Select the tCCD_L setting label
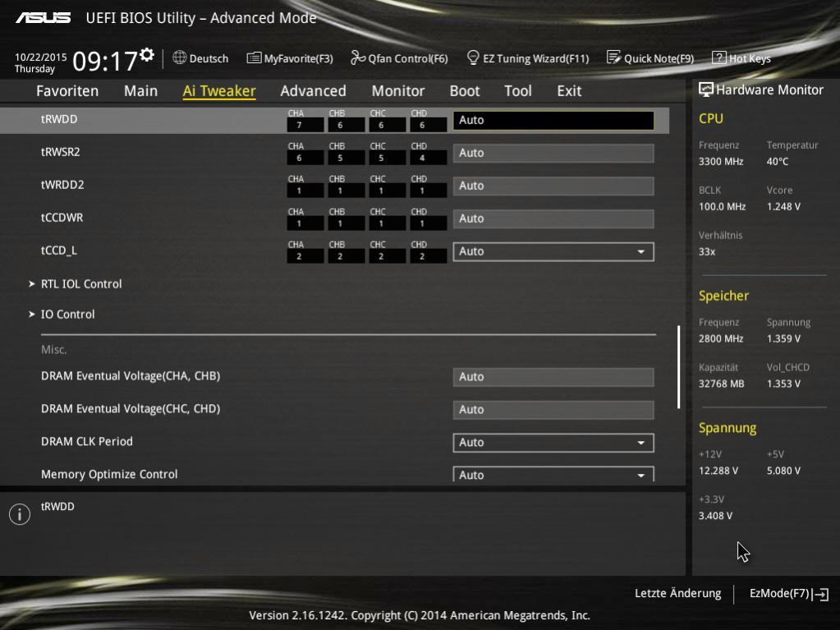840x630 pixels. click(59, 251)
